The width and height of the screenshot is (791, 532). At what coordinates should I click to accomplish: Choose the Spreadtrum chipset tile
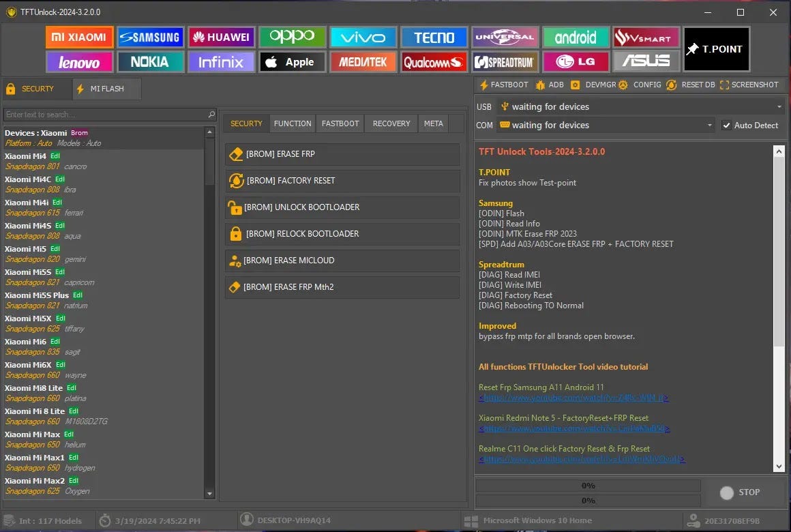click(505, 62)
